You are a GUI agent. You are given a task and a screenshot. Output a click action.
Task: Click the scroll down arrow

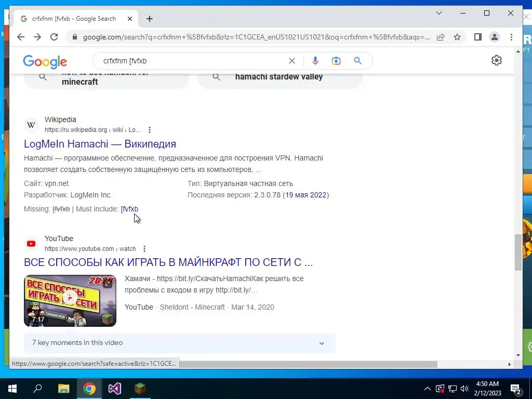518,355
